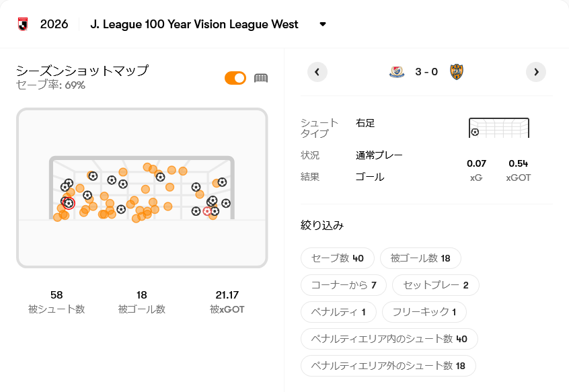Filter by 被ゴール数 18
This screenshot has width=569, height=392.
click(x=420, y=258)
